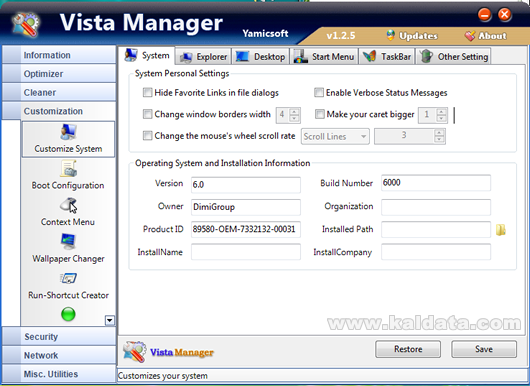Expand sidebar tools with the down arrow
This screenshot has width=530, height=386.
tap(110, 320)
